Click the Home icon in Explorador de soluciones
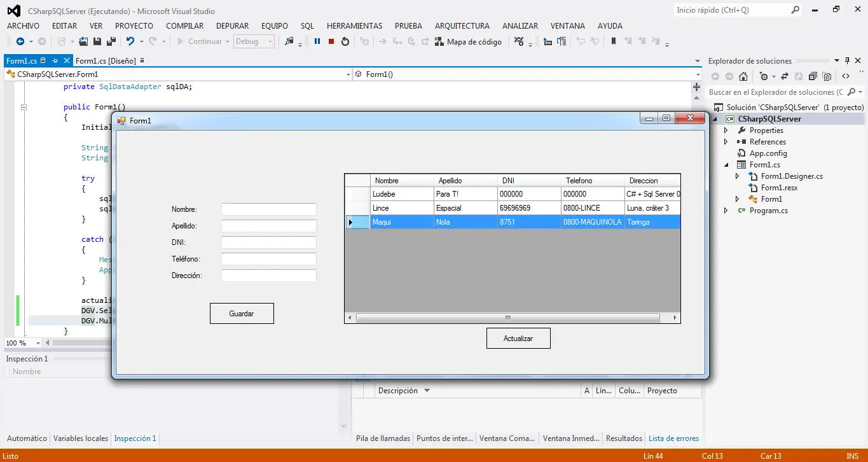Viewport: 868px width, 462px height. click(743, 76)
